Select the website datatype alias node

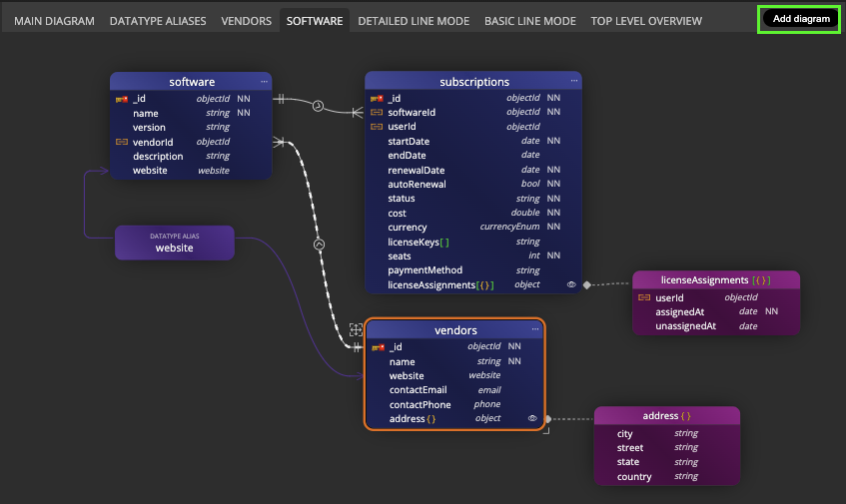[x=175, y=243]
